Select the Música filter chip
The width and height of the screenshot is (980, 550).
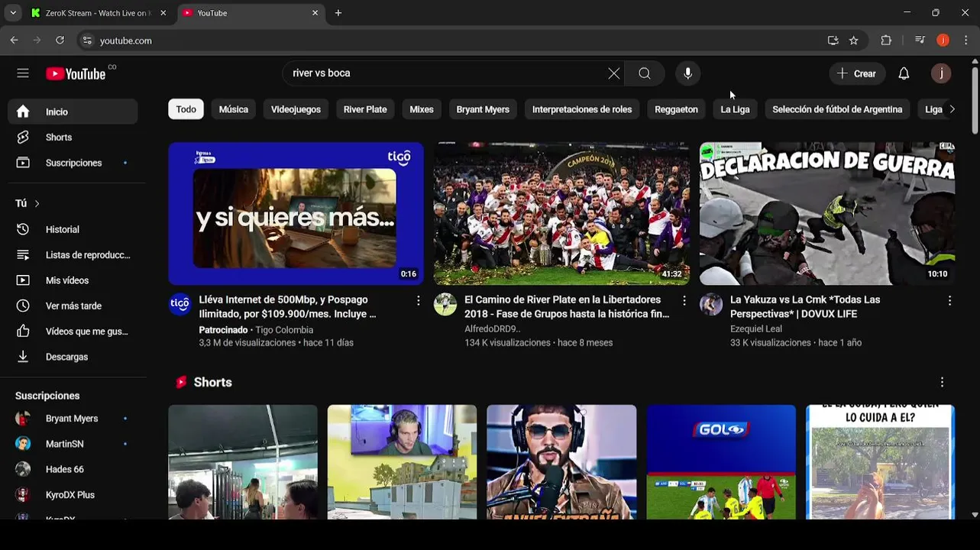(234, 109)
